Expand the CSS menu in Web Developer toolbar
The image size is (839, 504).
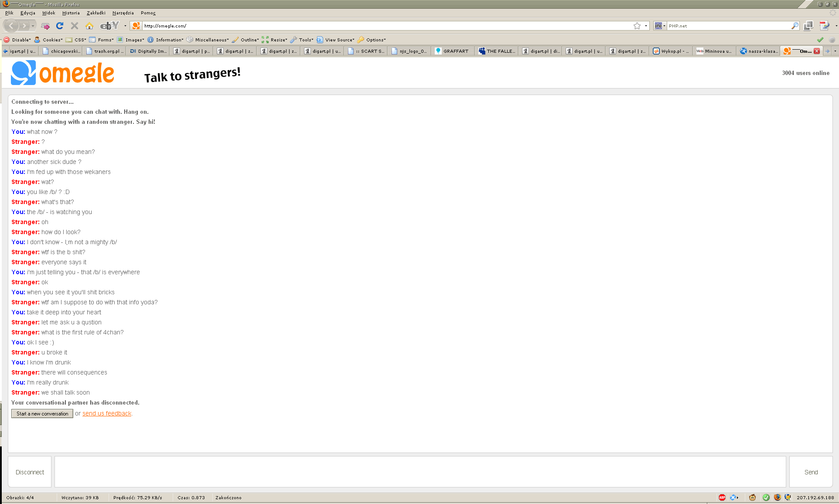click(x=76, y=40)
